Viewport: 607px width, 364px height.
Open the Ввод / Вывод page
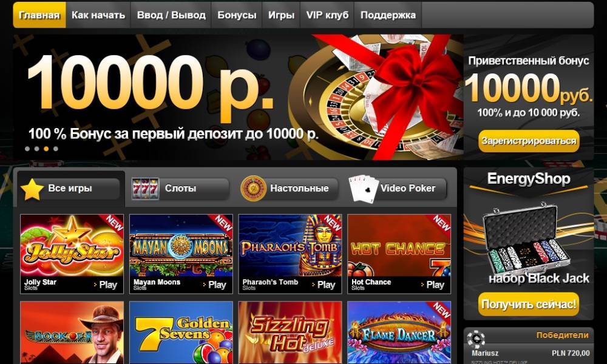[171, 15]
